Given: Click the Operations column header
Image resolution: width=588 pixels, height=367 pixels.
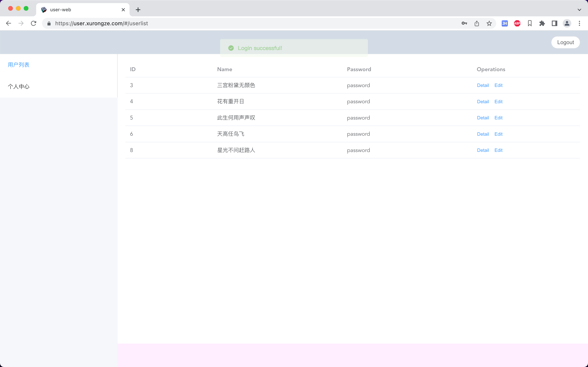Looking at the screenshot, I should tap(491, 69).
